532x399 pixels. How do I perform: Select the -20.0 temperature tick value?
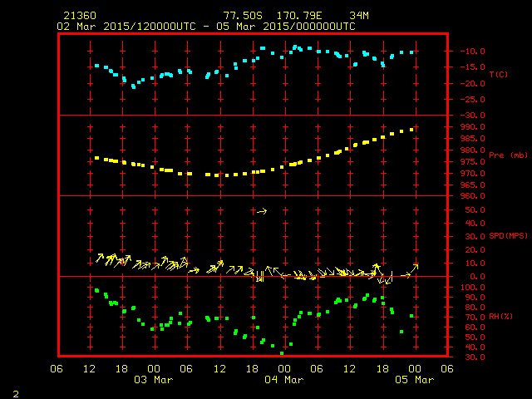coord(473,83)
